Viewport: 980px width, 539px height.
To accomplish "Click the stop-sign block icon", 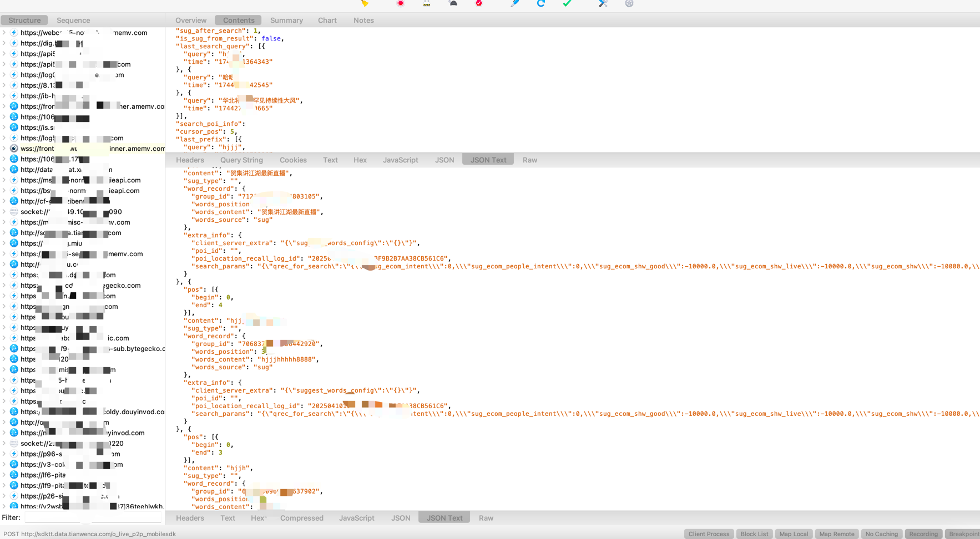I will coord(478,4).
